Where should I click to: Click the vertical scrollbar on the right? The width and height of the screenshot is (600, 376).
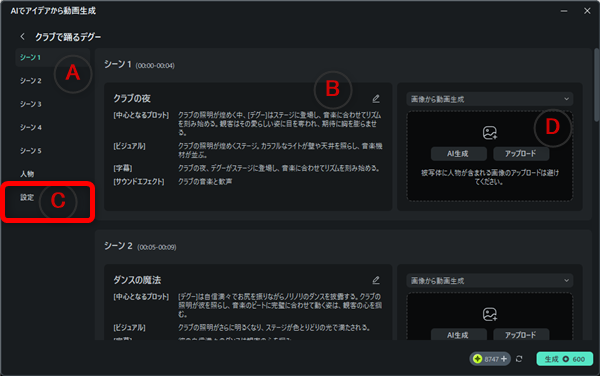click(x=597, y=85)
